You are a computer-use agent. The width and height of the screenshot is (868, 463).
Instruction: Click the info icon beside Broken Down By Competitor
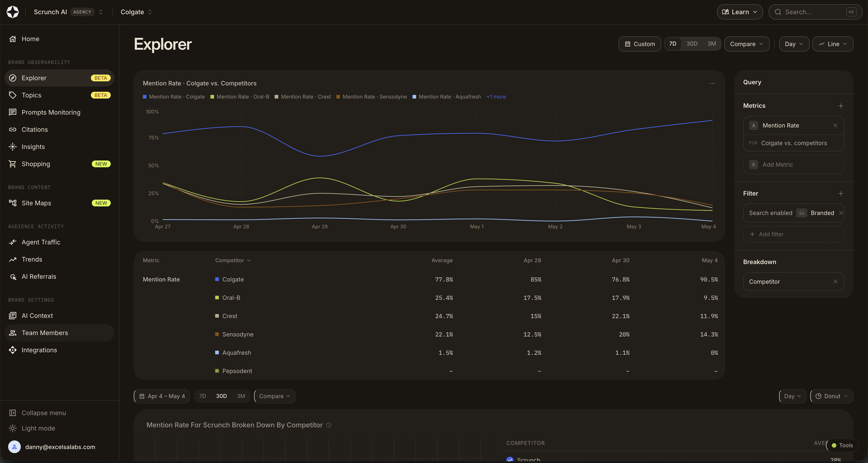pos(329,425)
